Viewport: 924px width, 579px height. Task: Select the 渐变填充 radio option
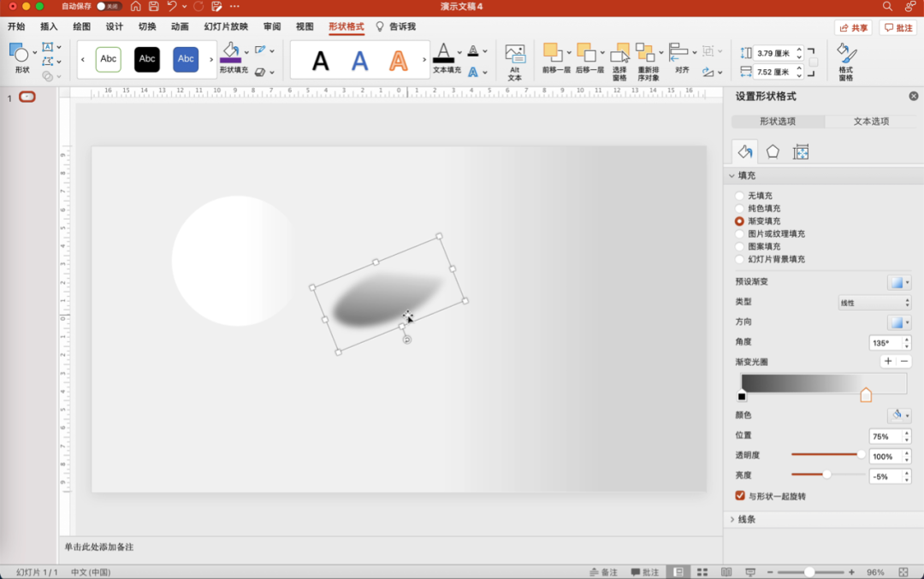point(739,222)
